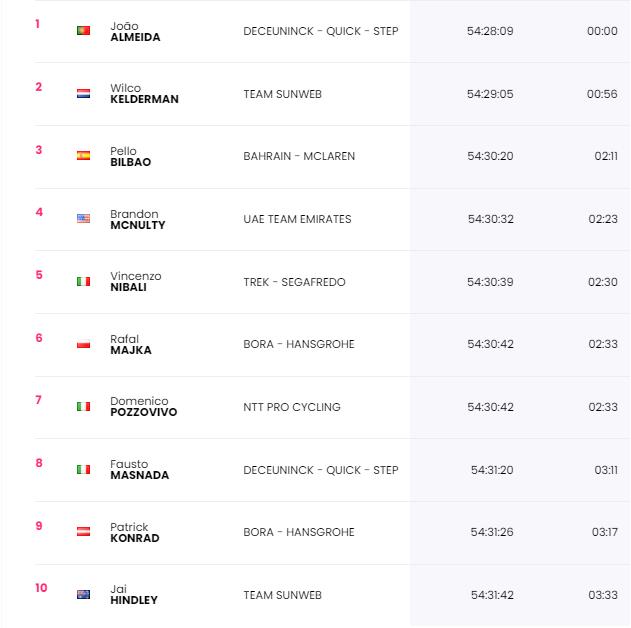Open Domenico Pozzovivo rider entry

pyautogui.click(x=144, y=406)
